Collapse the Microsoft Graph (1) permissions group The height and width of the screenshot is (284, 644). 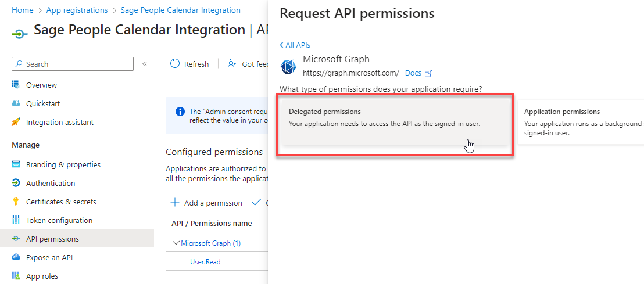pyautogui.click(x=176, y=243)
